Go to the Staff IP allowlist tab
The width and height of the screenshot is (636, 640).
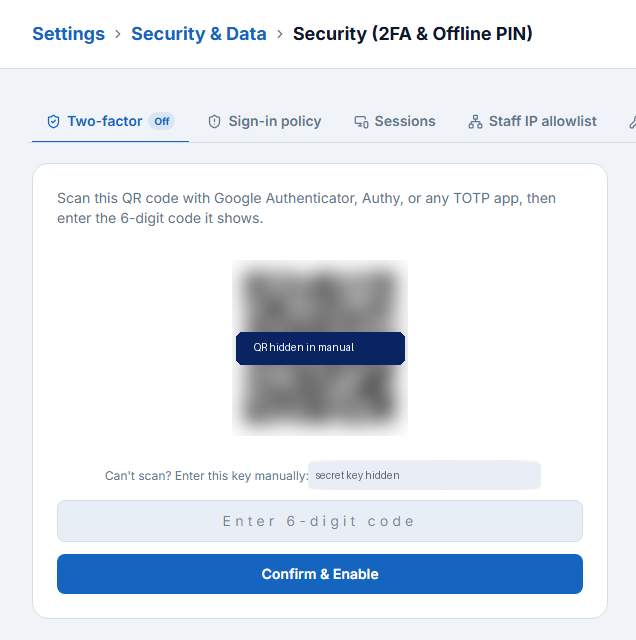tap(532, 122)
